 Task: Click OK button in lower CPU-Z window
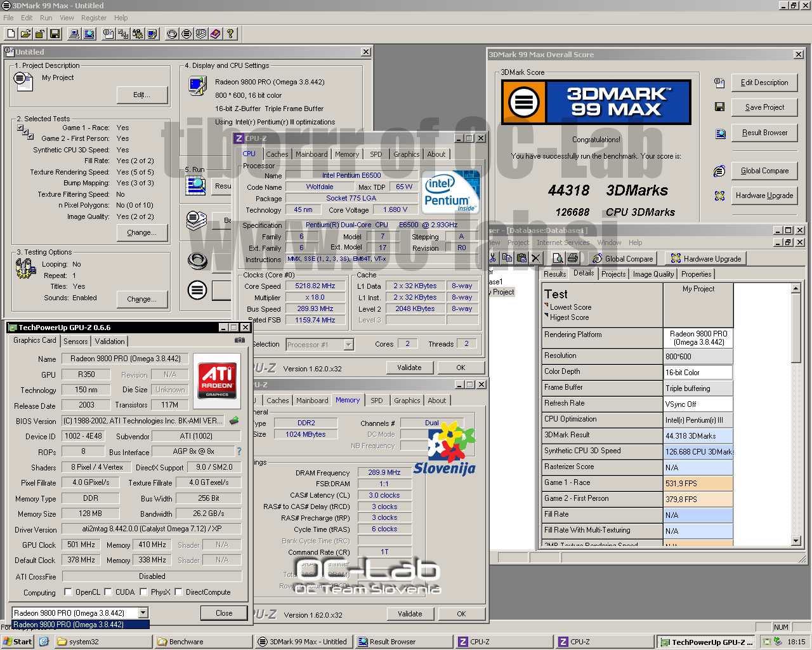pos(461,614)
